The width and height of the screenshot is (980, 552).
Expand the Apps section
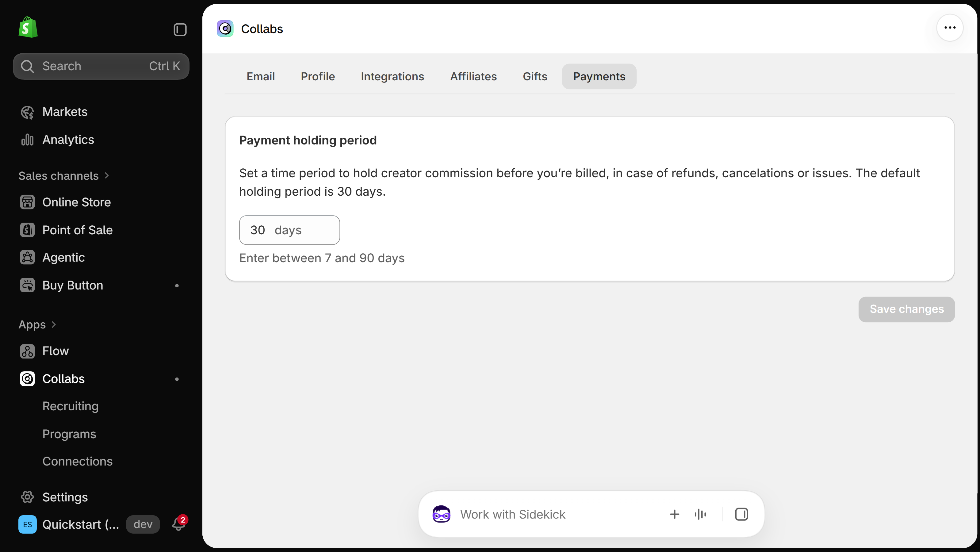pos(37,325)
